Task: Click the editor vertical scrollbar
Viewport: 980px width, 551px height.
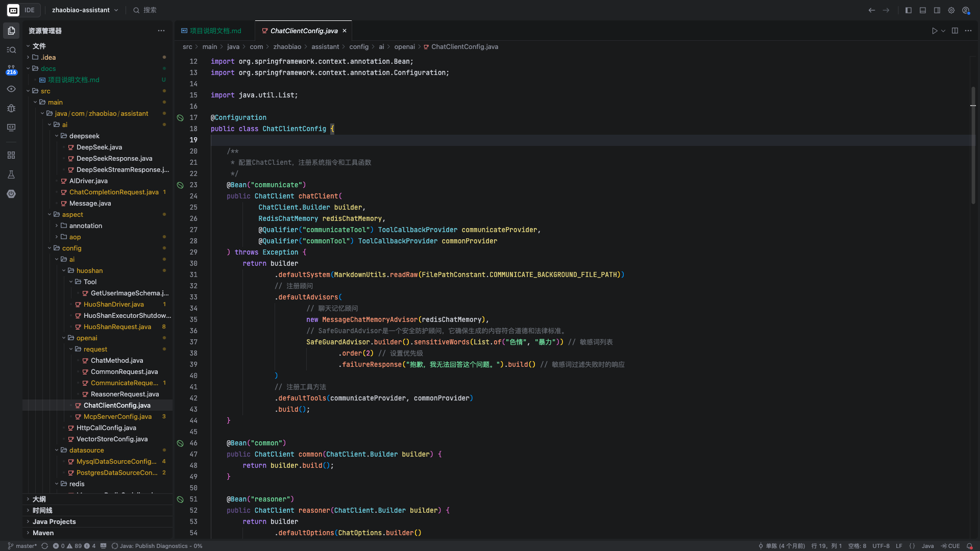Action: pyautogui.click(x=973, y=145)
